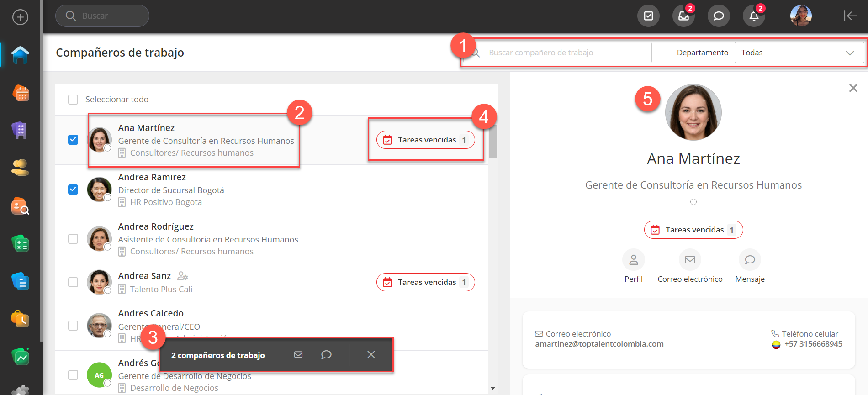Click the purple building icon in sidebar

(x=20, y=131)
